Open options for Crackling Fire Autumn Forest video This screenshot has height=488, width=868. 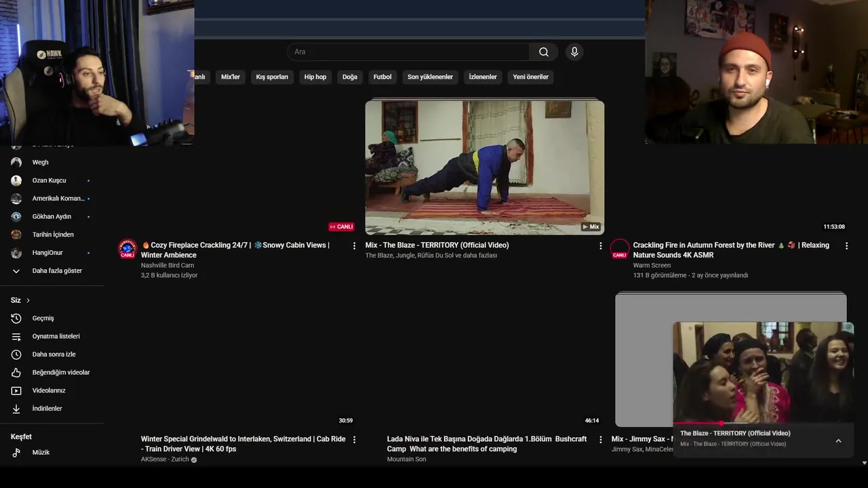click(846, 246)
